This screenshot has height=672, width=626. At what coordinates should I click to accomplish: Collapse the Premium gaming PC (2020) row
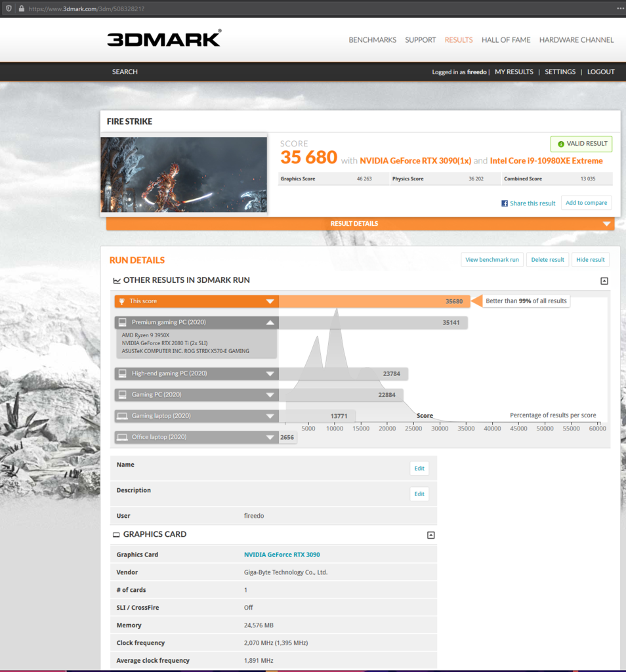pos(270,322)
